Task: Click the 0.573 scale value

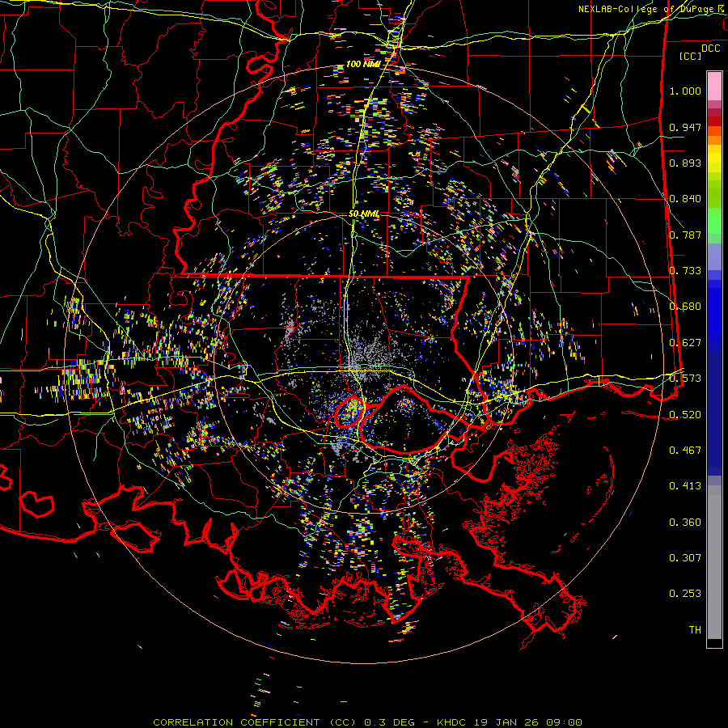Action: point(685,379)
